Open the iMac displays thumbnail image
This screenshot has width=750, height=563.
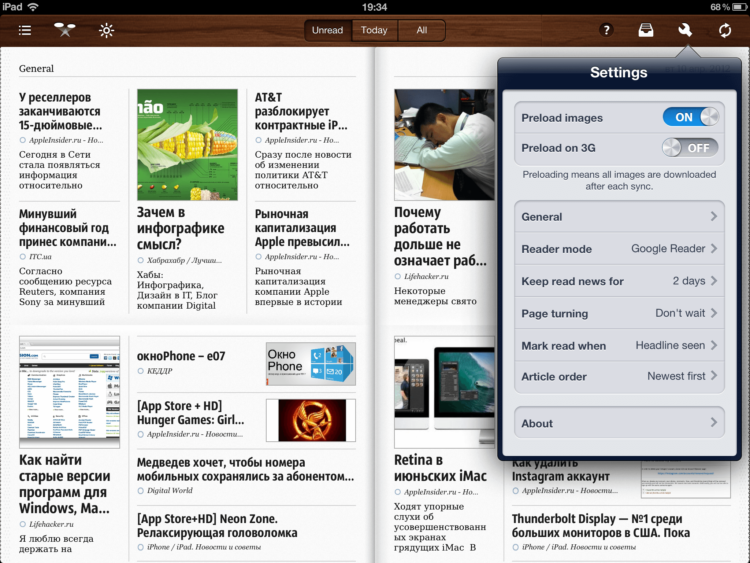pos(445,392)
